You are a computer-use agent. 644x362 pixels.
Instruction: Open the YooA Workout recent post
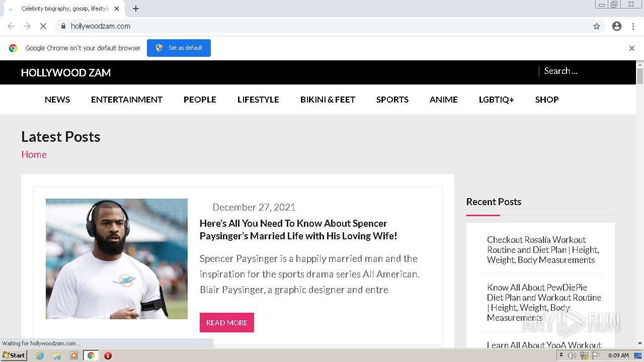pyautogui.click(x=544, y=345)
